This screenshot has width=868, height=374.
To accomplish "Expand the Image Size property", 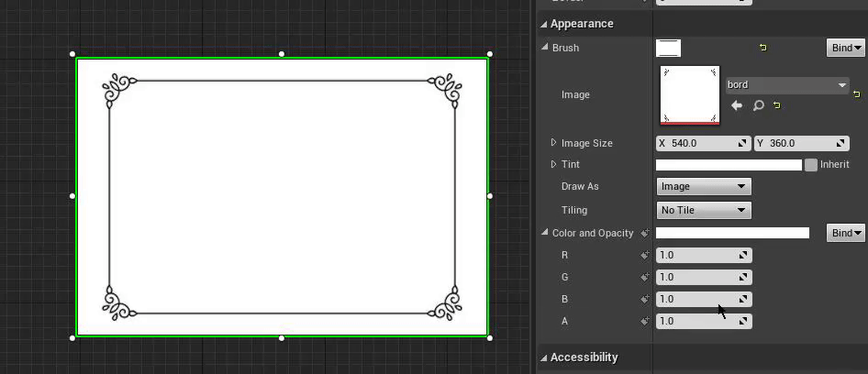I will [553, 143].
